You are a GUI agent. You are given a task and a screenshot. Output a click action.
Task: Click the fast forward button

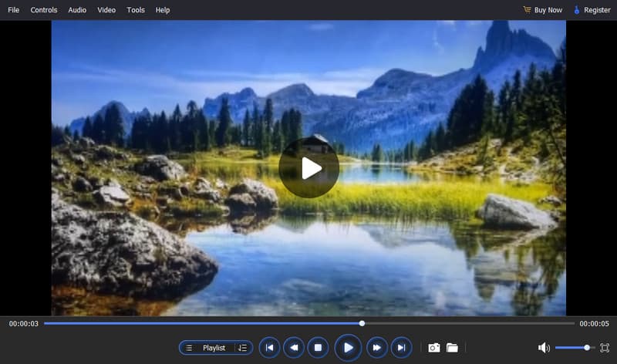click(376, 348)
